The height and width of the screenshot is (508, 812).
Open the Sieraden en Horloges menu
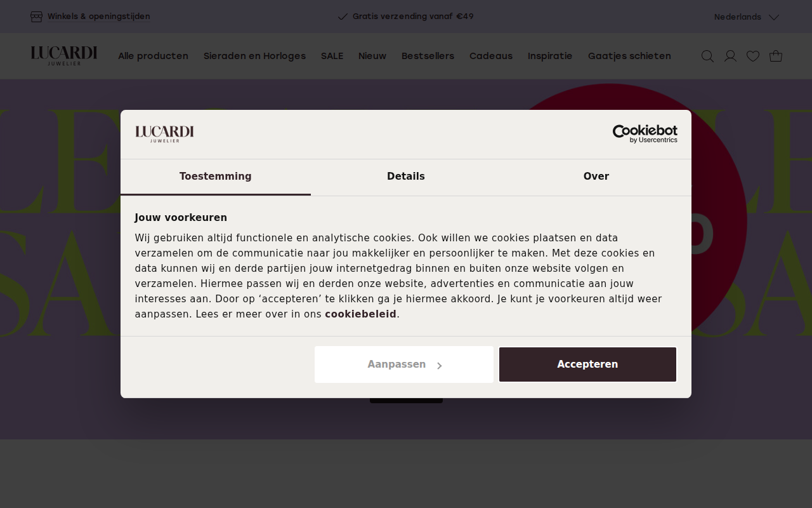click(254, 56)
